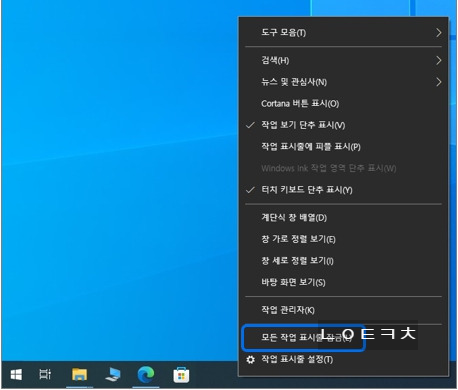Viewport: 458px width, 390px height.
Task: Uncheck 터치 키보드 단추 표시(Y)
Action: [x=343, y=190]
